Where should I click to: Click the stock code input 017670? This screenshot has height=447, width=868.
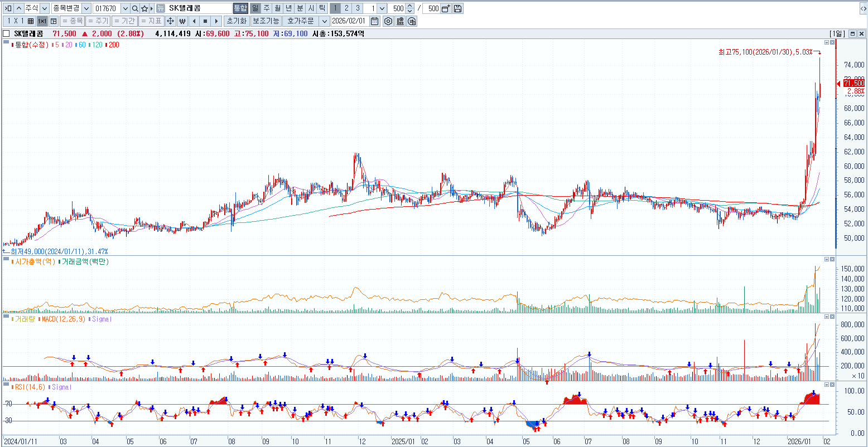coord(107,8)
